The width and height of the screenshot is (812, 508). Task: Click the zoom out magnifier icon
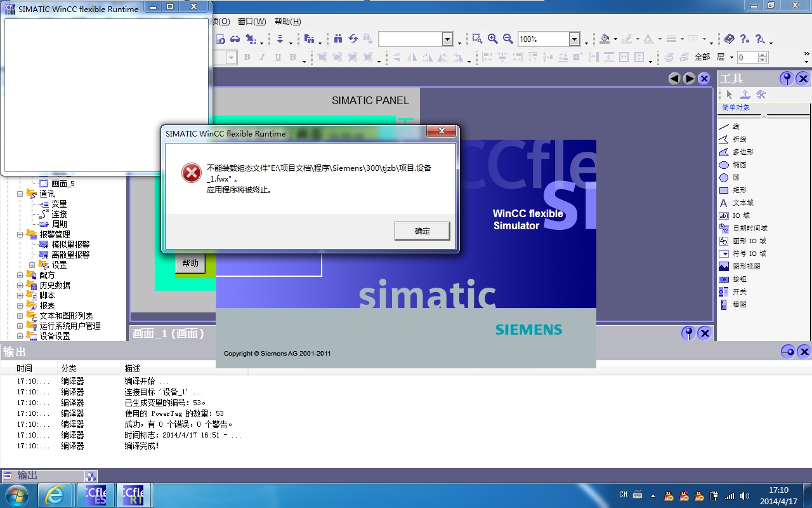[508, 39]
